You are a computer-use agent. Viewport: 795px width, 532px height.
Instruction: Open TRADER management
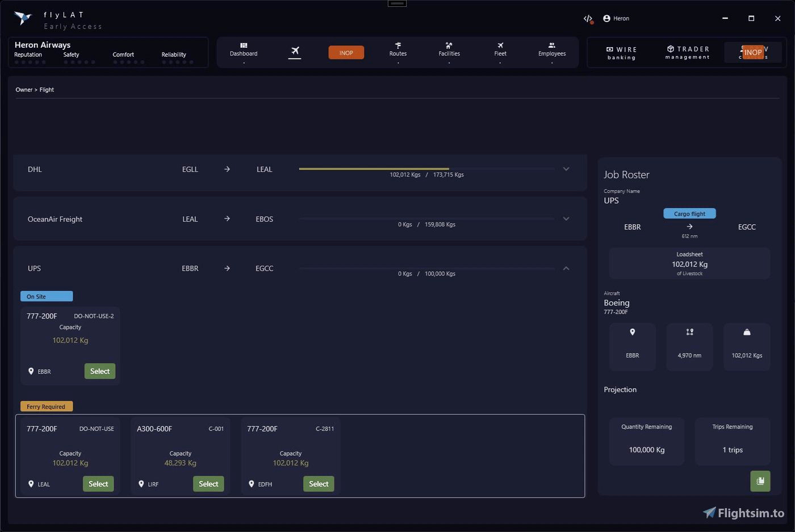click(688, 52)
